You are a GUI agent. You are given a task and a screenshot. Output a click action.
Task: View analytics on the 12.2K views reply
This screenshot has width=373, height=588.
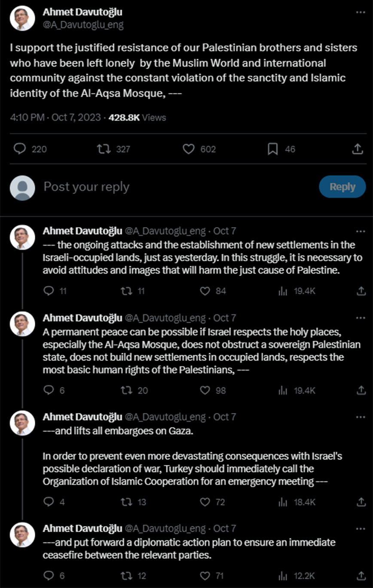[x=283, y=575]
